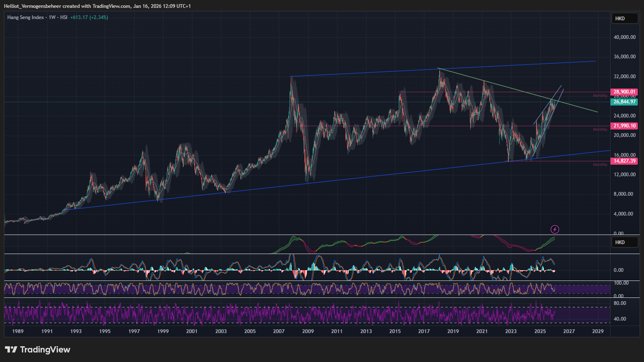This screenshot has height=362, width=644.
Task: Click the TradingView logo at bottom left
Action: [38, 350]
